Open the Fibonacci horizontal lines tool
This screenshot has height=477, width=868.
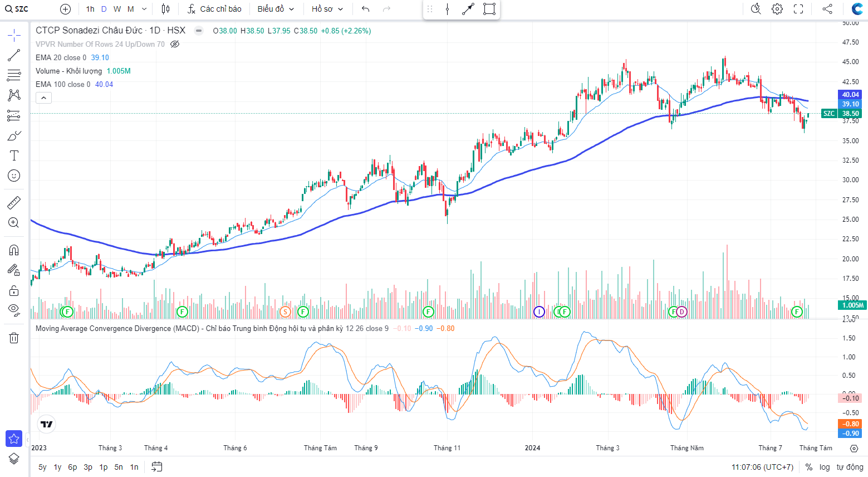pos(14,75)
